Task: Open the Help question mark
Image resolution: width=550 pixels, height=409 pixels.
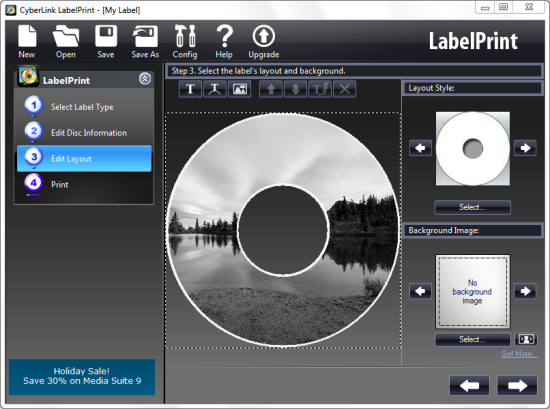Action: (224, 41)
